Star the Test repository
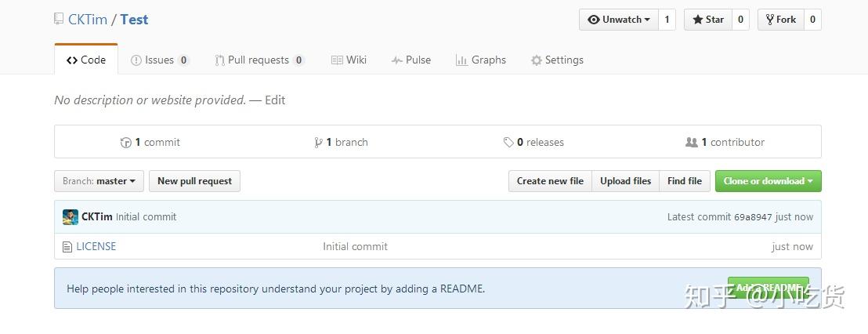This screenshot has height=334, width=868. [x=708, y=20]
